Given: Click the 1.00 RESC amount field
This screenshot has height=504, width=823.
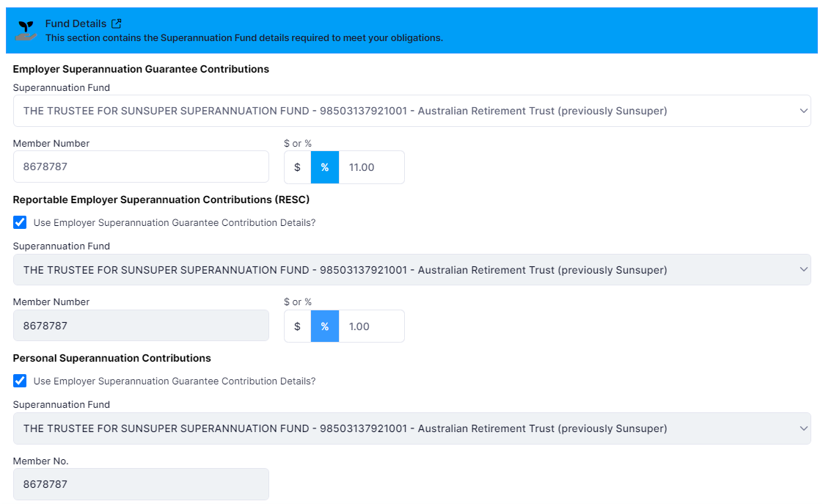Looking at the screenshot, I should click(371, 326).
